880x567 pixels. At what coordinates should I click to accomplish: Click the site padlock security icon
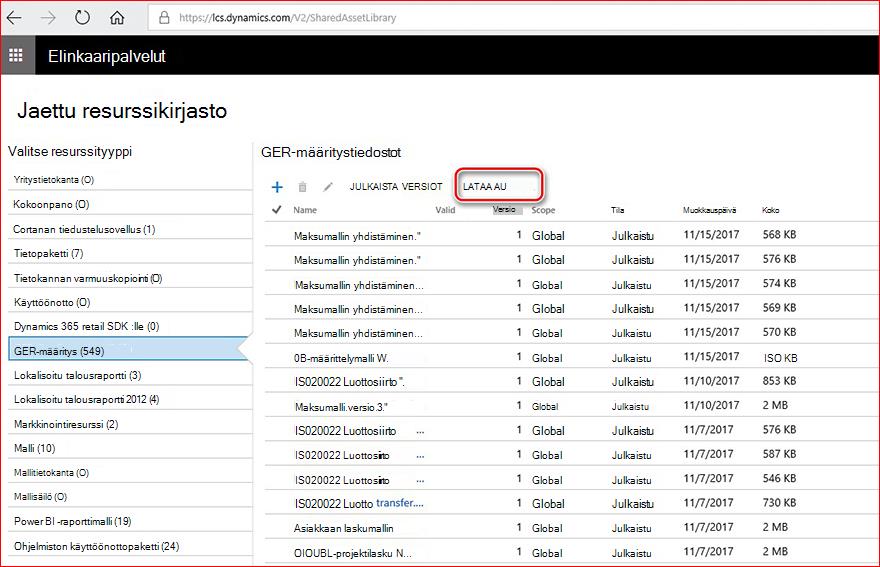click(164, 17)
